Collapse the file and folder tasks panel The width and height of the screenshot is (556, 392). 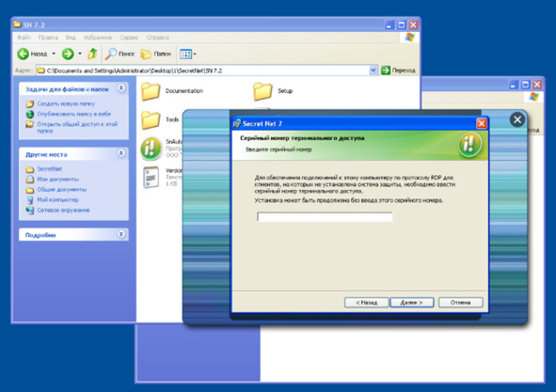[121, 88]
